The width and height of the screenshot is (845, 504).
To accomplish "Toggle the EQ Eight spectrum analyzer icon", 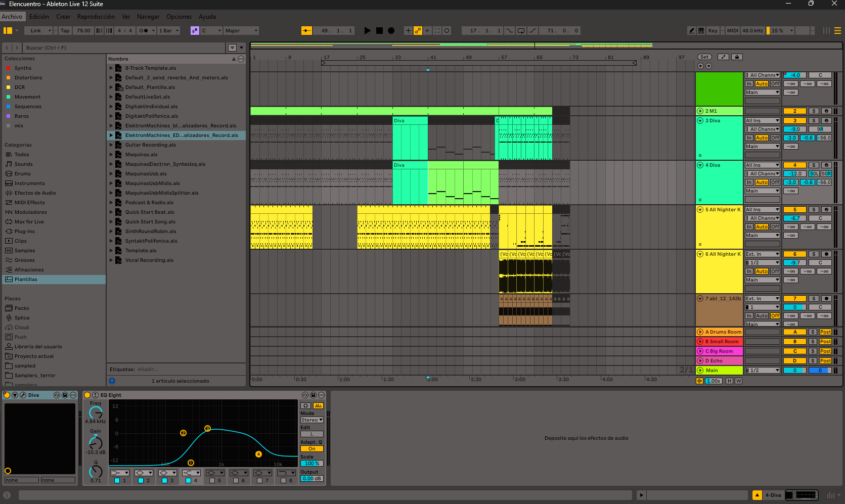I will click(318, 406).
